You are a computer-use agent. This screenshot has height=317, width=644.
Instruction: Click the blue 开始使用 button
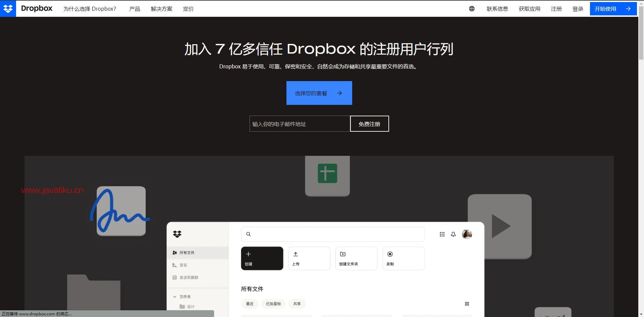(613, 9)
